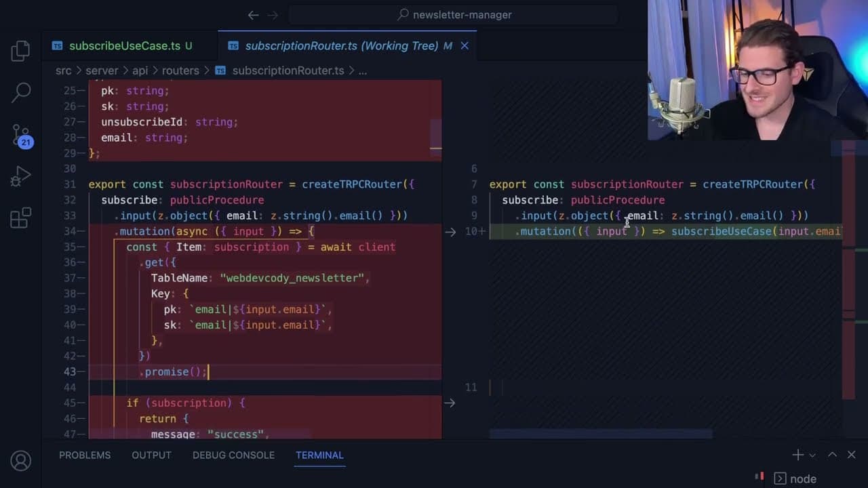868x488 pixels.
Task: Click the diff editor horizontal scrollbar
Action: [601, 434]
